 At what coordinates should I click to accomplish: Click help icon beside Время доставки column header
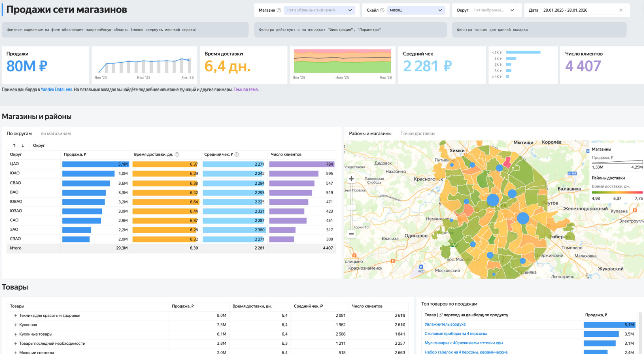(177, 155)
